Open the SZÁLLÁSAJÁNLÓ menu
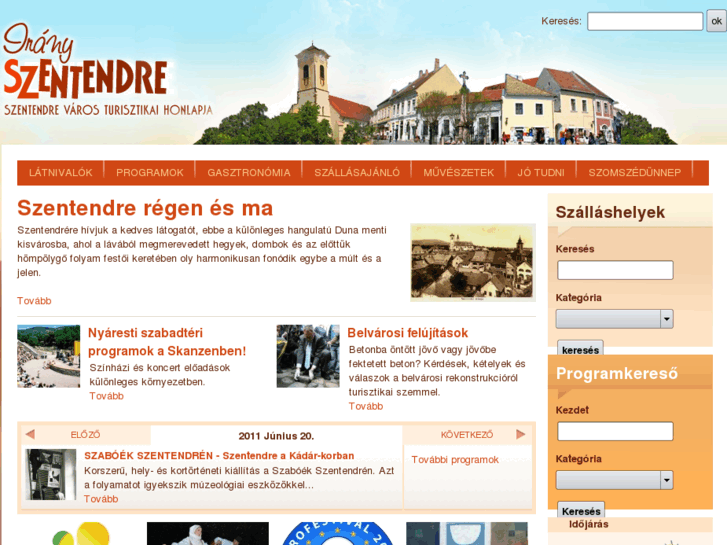 tap(357, 173)
